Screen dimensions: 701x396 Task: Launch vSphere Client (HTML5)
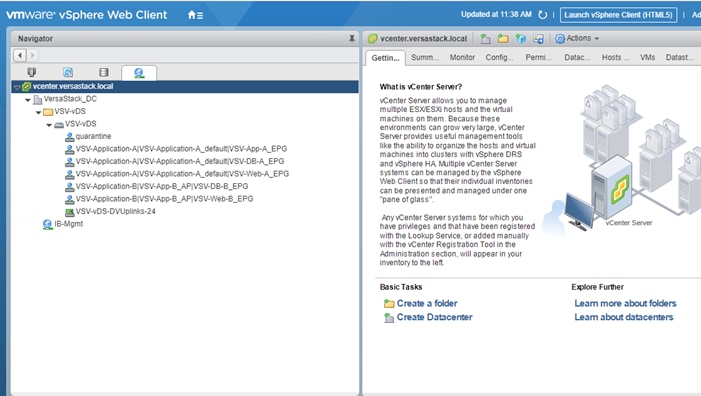click(x=618, y=15)
